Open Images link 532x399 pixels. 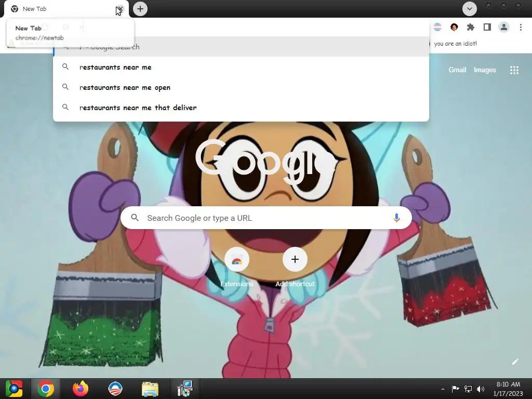click(x=485, y=70)
